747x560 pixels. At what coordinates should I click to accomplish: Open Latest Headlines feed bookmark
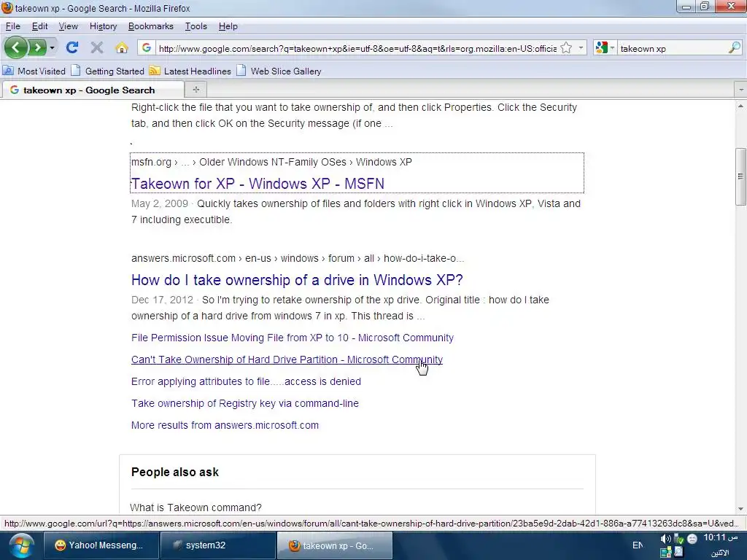point(190,71)
